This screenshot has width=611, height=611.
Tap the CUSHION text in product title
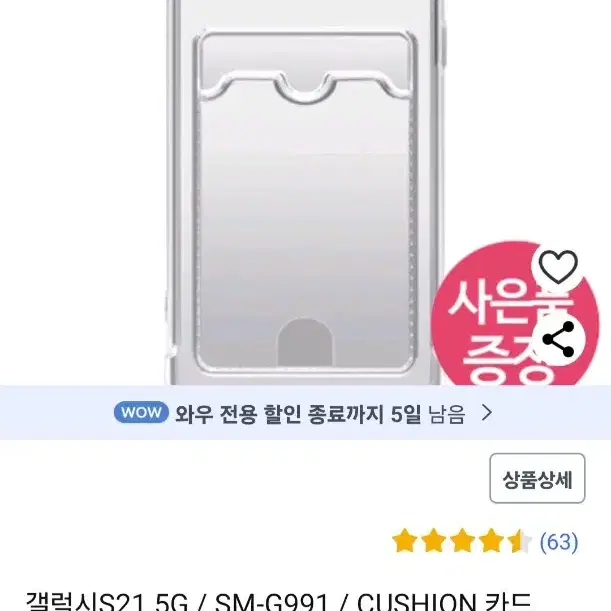417,603
